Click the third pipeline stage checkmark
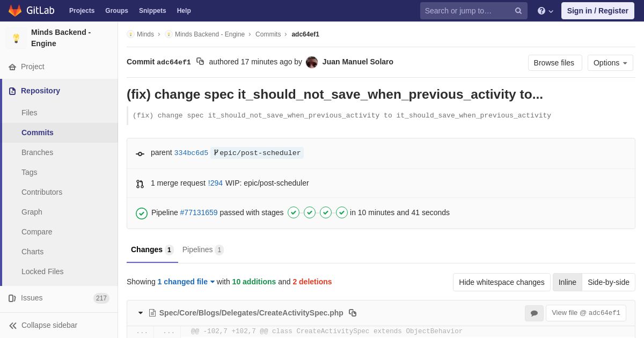The height and width of the screenshot is (338, 644). pos(326,212)
